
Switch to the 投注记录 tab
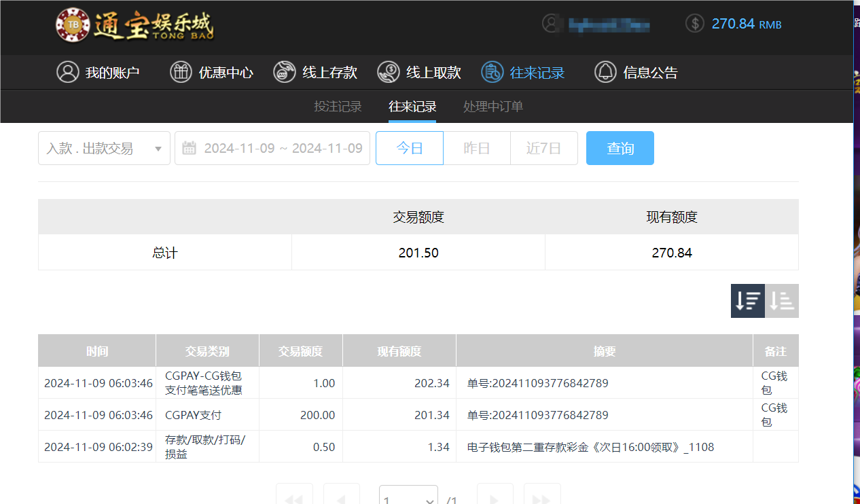click(338, 107)
